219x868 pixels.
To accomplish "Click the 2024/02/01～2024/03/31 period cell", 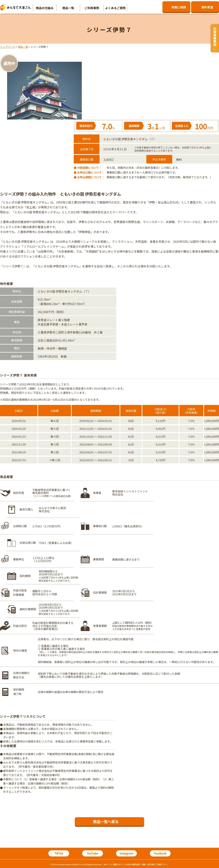I will coord(96,421).
